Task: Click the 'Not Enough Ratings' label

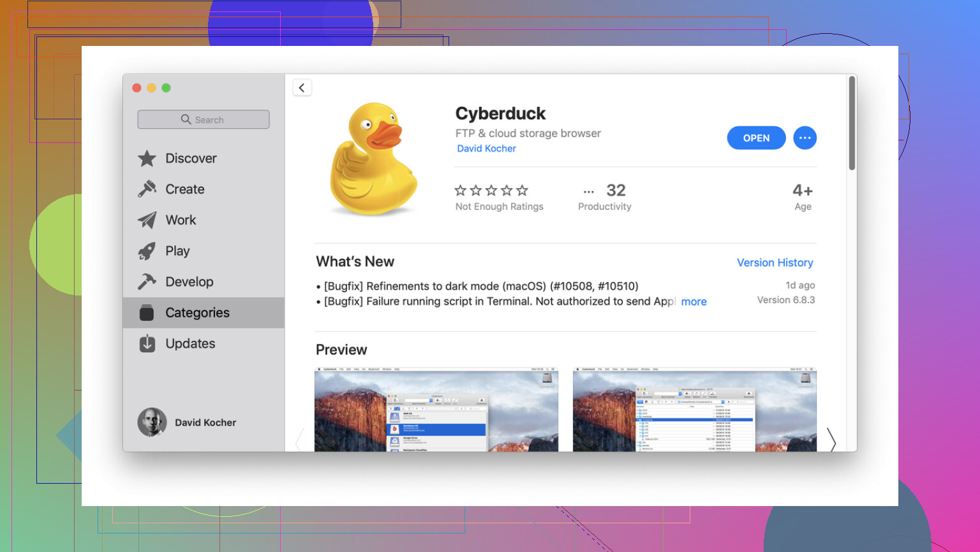Action: tap(500, 207)
